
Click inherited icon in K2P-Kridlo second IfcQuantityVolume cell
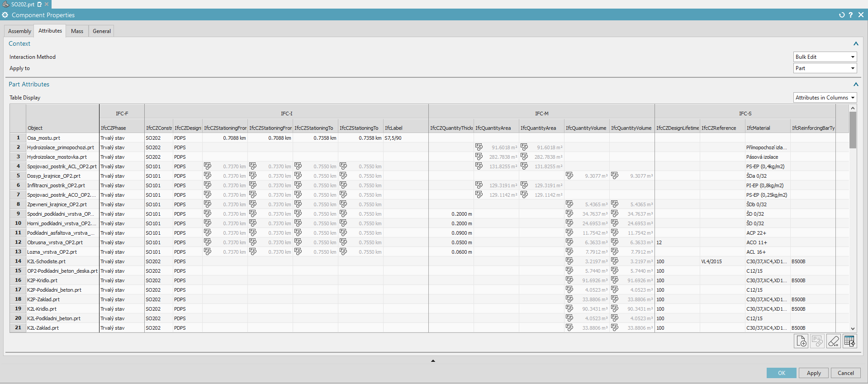point(615,280)
